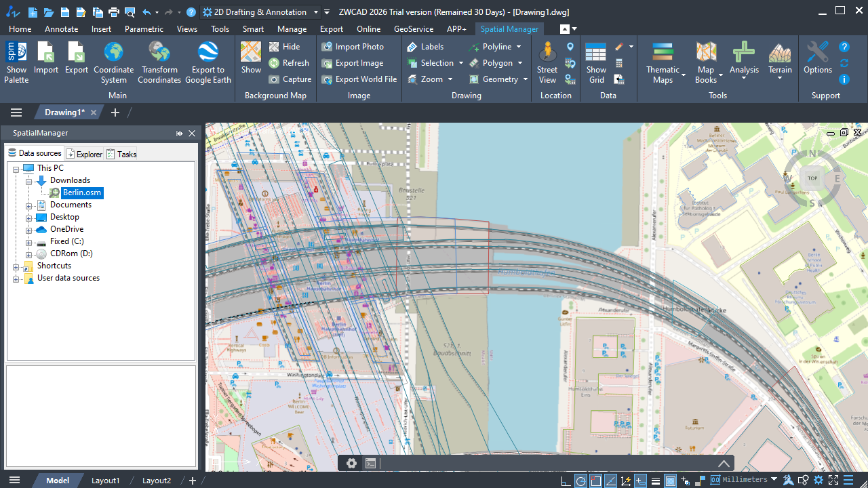Viewport: 868px width, 488px height.
Task: Expand the Documents tree node
Action: pos(29,205)
